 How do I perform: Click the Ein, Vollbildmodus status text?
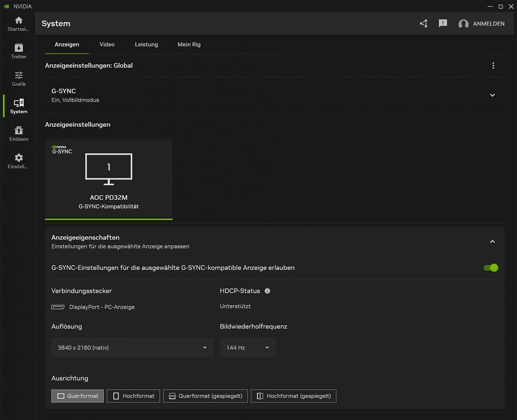pos(75,100)
